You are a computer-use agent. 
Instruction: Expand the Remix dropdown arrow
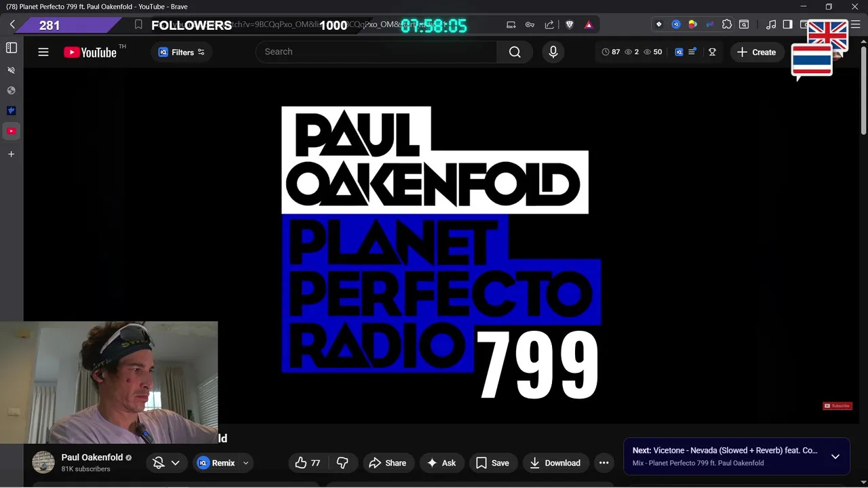point(245,463)
